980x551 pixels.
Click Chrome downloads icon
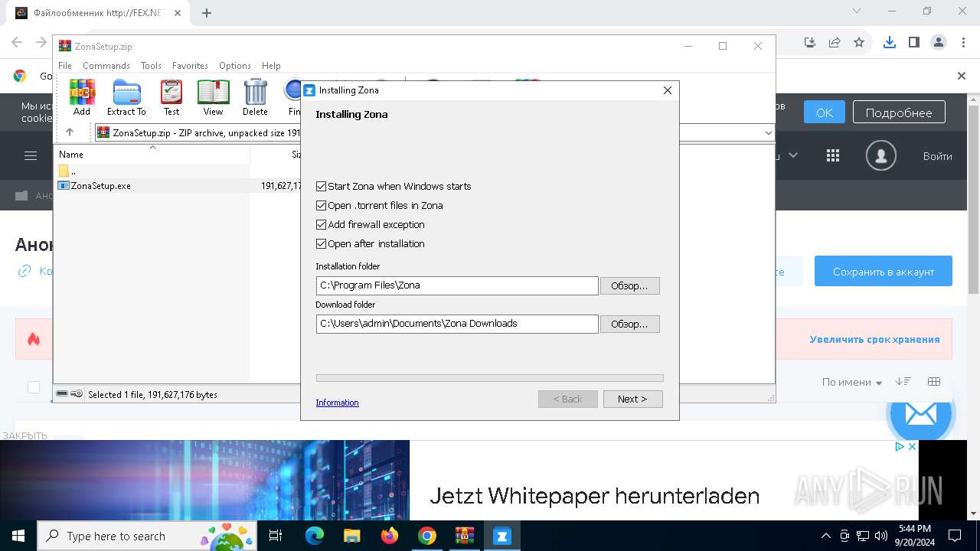tap(890, 43)
